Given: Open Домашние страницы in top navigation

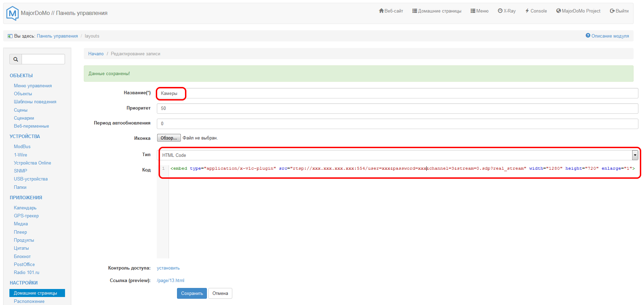Looking at the screenshot, I should [x=437, y=11].
